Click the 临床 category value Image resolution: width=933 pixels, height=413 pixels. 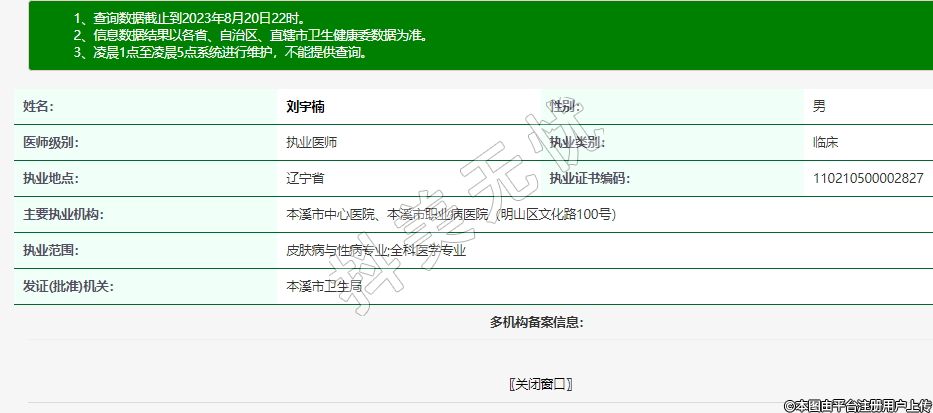click(825, 142)
